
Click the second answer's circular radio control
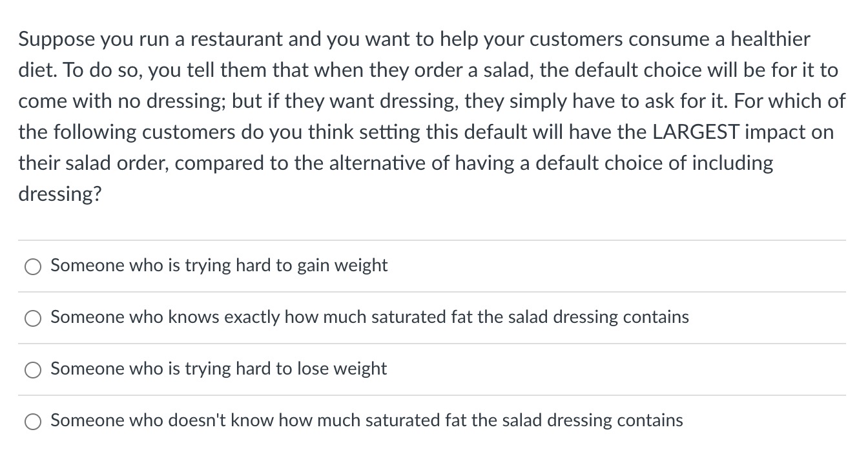[x=33, y=318]
